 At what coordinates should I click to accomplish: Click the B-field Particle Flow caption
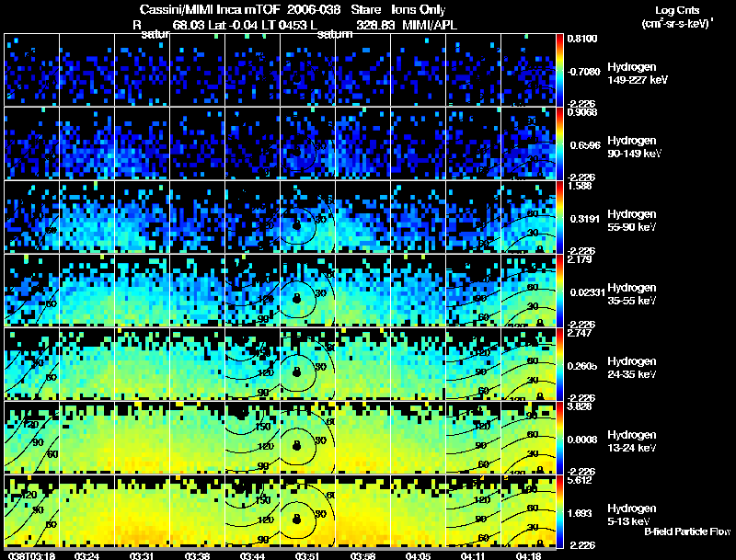687,531
